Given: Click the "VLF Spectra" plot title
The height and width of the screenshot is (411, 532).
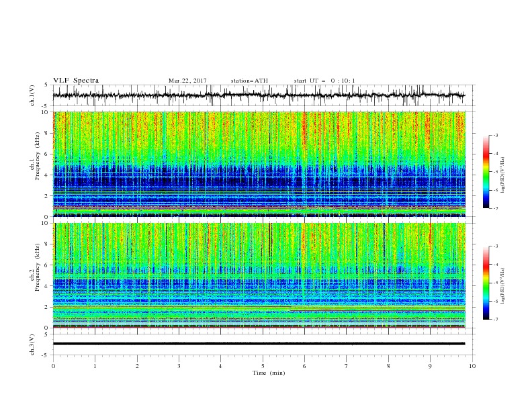Looking at the screenshot, I should [76, 81].
